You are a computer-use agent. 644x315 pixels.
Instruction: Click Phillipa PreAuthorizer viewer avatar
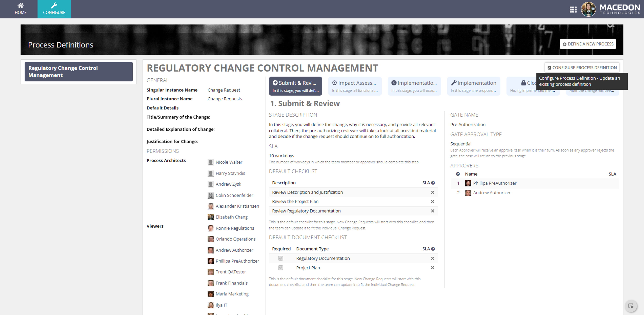[210, 261]
